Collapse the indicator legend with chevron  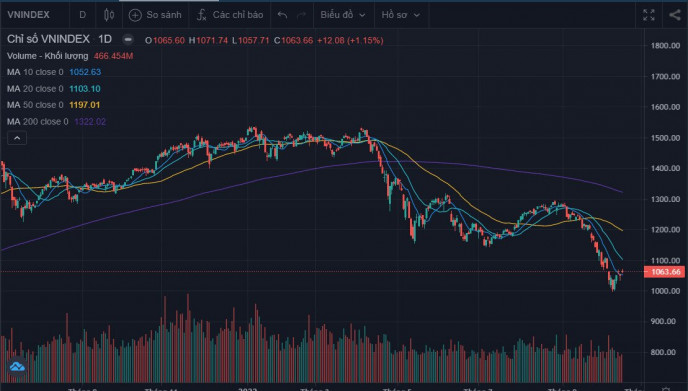tap(17, 138)
